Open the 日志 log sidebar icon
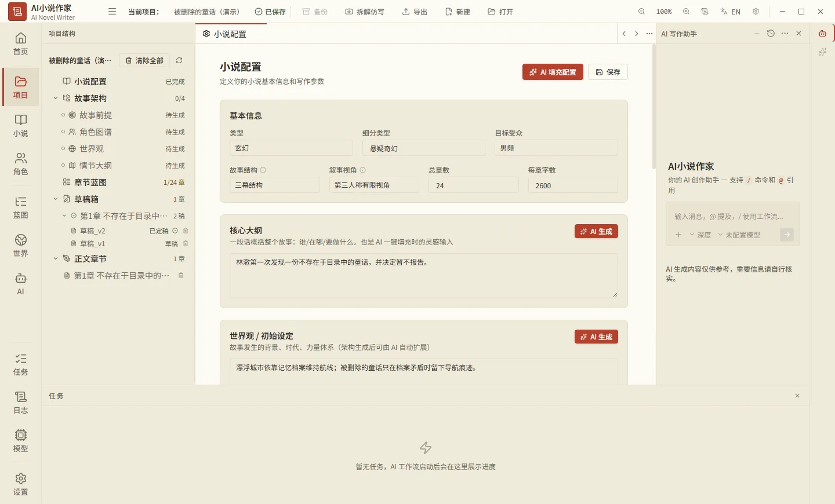 pyautogui.click(x=20, y=402)
